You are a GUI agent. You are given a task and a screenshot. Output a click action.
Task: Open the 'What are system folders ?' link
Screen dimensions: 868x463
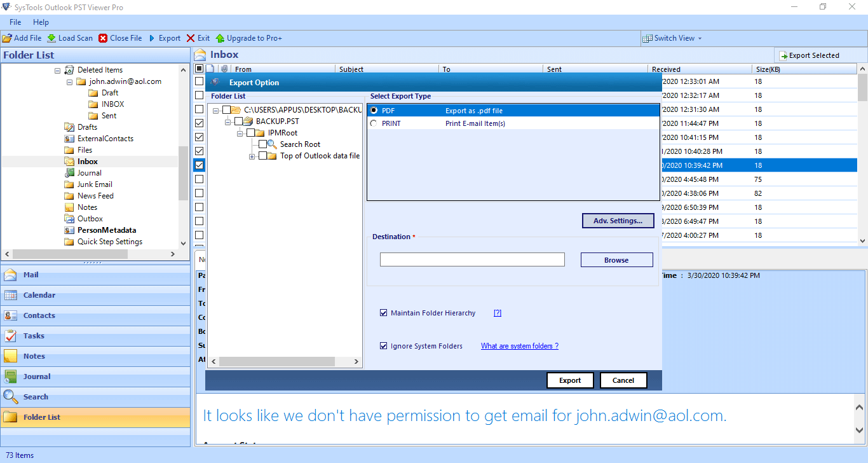pyautogui.click(x=520, y=346)
